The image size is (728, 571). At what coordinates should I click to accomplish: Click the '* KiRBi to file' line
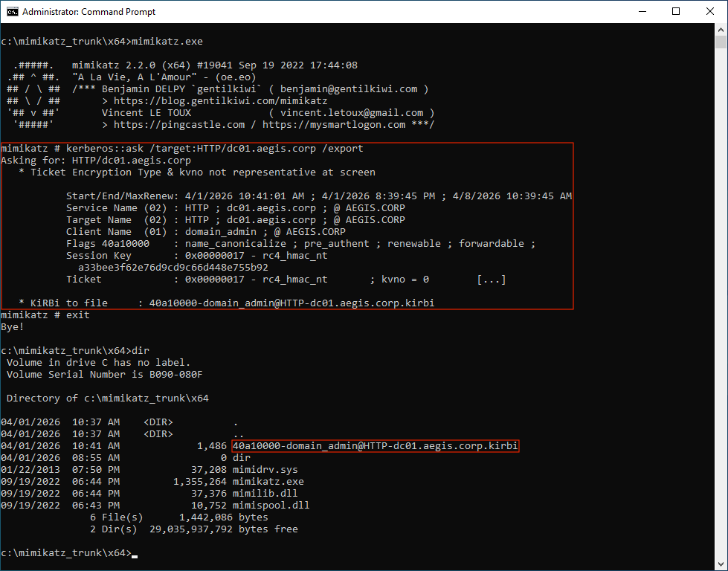pos(227,303)
